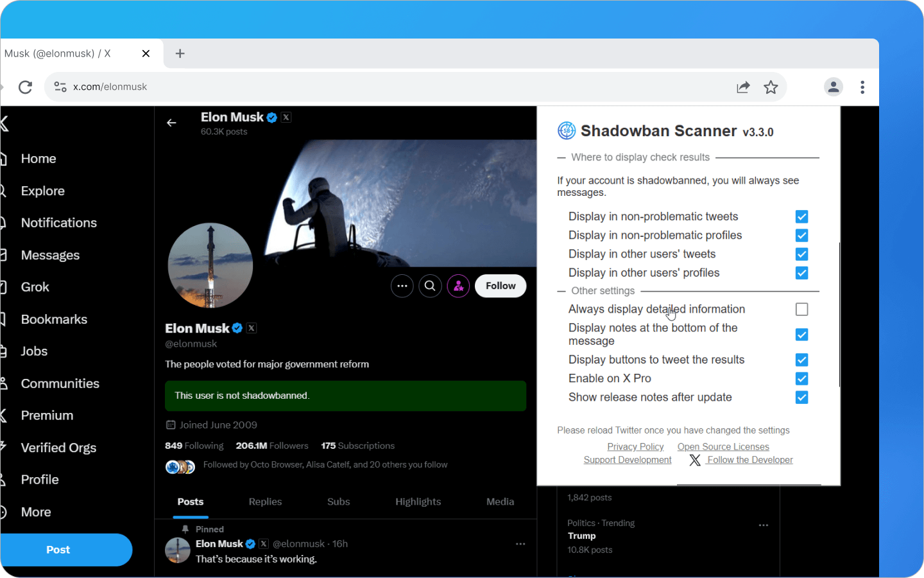924x578 pixels.
Task: Disable Enable on X Pro
Action: [801, 379]
